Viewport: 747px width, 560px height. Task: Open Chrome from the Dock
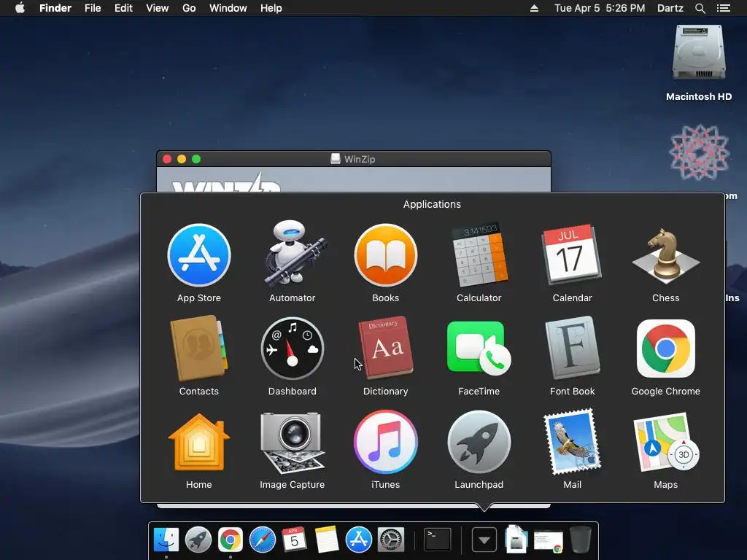230,540
